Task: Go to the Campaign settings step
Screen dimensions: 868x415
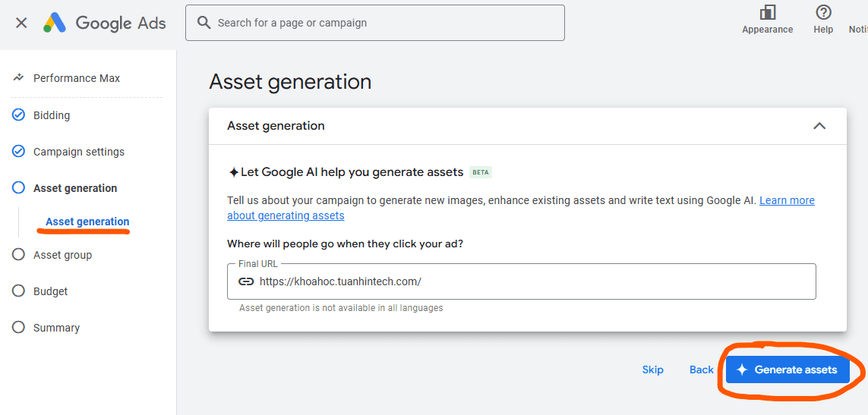Action: coord(79,152)
